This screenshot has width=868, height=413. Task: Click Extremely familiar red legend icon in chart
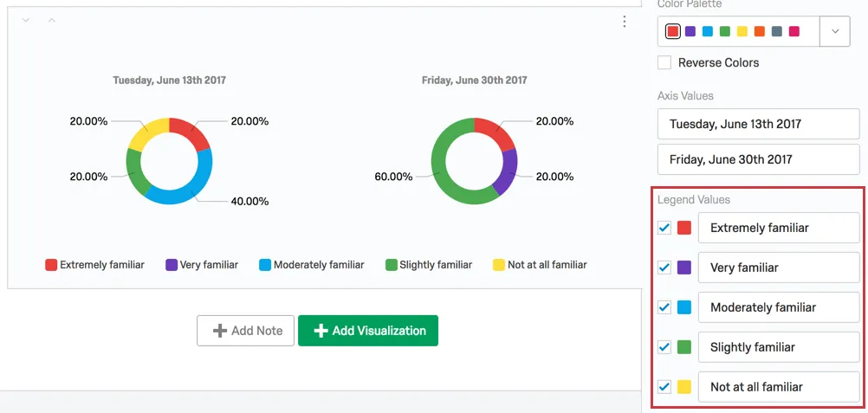pos(51,265)
